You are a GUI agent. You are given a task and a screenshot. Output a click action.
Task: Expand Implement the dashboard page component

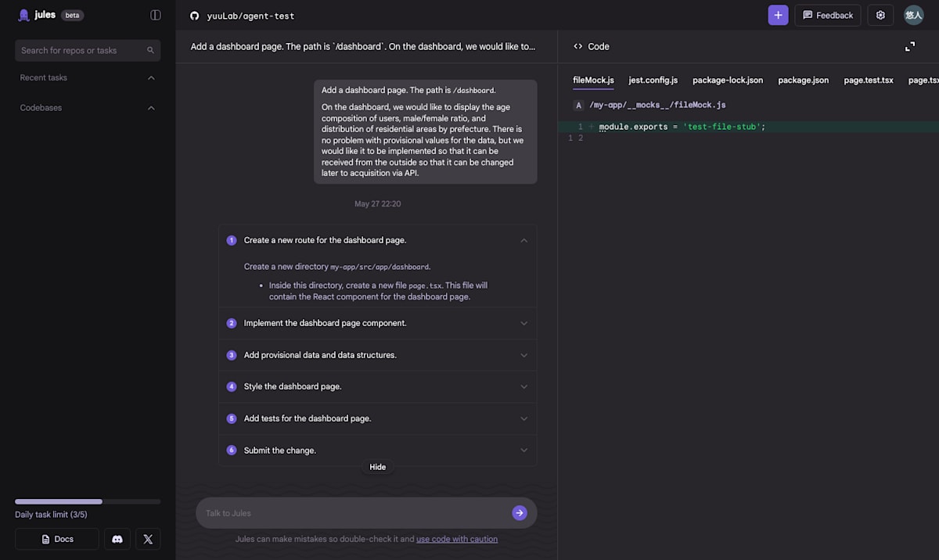coord(524,323)
